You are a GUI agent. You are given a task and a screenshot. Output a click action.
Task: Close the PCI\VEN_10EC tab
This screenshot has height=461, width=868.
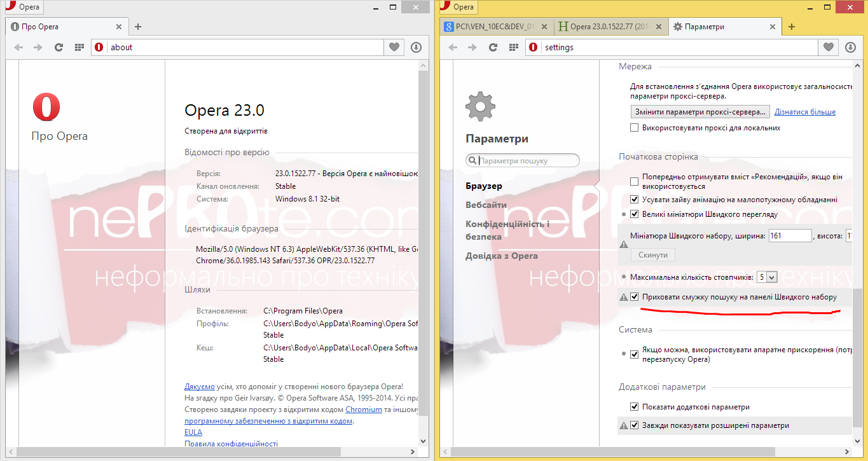click(544, 27)
